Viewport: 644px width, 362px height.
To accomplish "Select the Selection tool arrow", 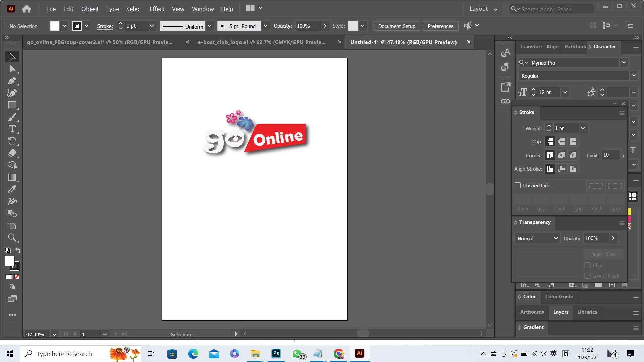I will [12, 57].
